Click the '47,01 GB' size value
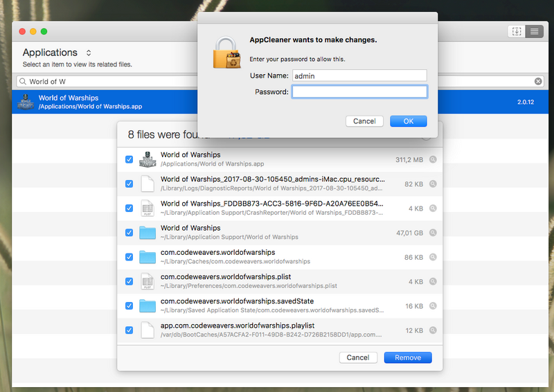Image resolution: width=554 pixels, height=392 pixels. click(x=409, y=233)
